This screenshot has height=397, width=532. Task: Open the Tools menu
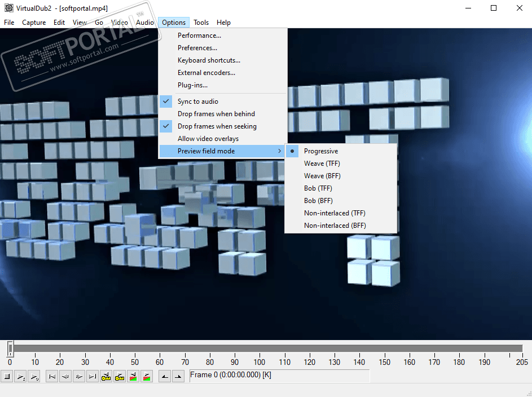click(x=201, y=23)
